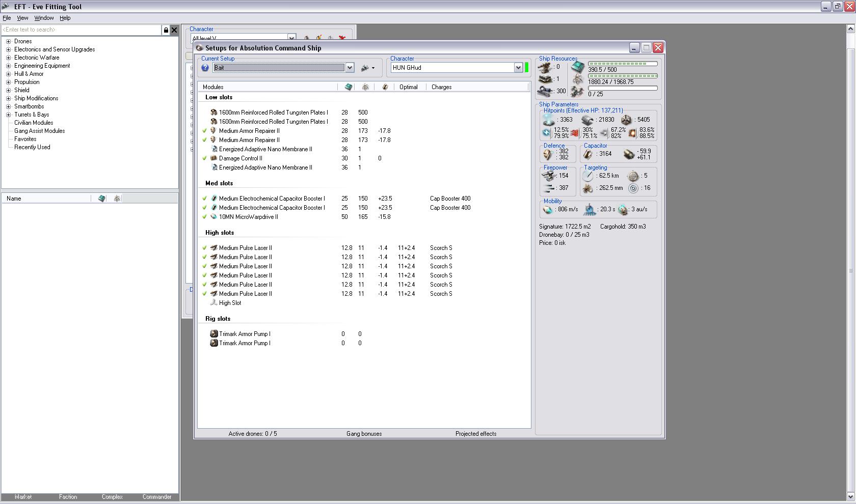
Task: Clear the module search with the X icon
Action: coord(174,30)
